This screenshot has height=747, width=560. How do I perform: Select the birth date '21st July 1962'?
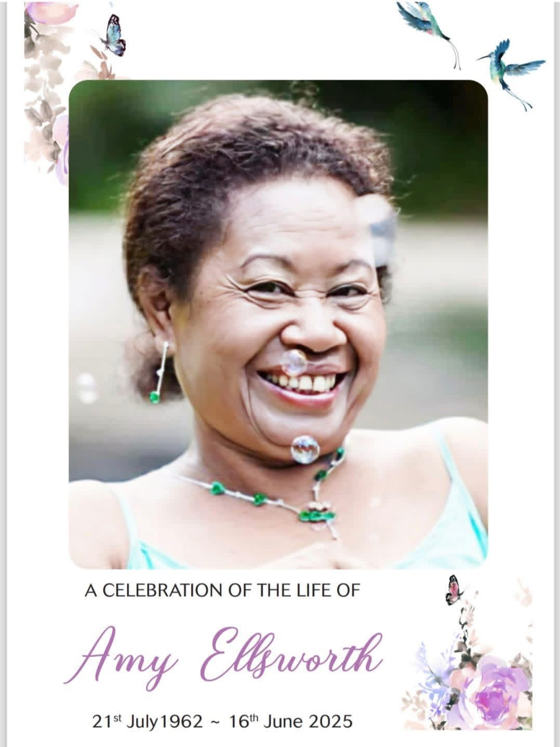click(x=148, y=721)
